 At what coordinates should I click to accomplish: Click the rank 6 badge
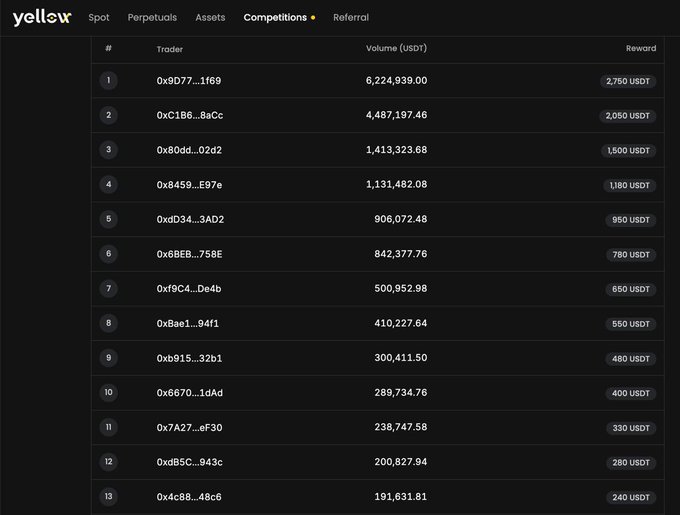[108, 254]
